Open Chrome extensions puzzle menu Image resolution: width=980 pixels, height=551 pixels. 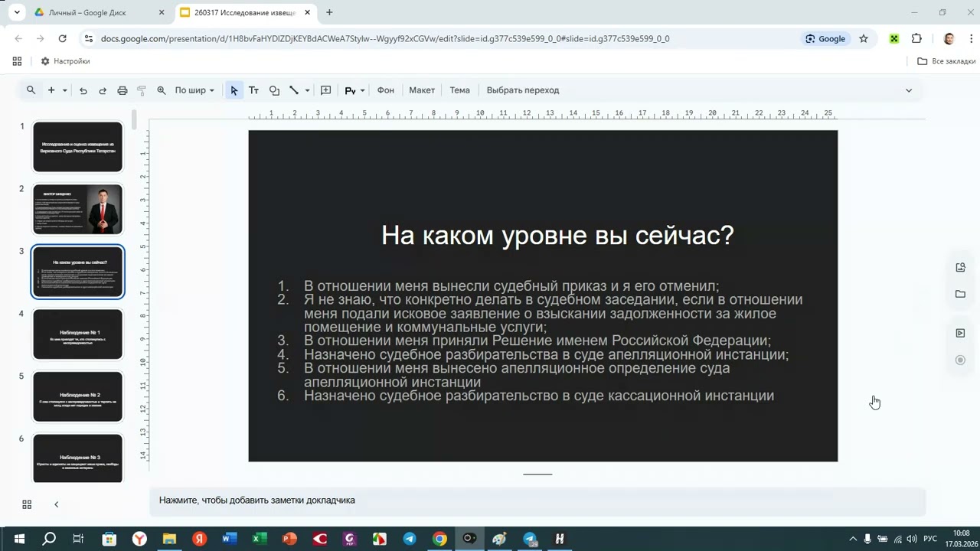(916, 38)
